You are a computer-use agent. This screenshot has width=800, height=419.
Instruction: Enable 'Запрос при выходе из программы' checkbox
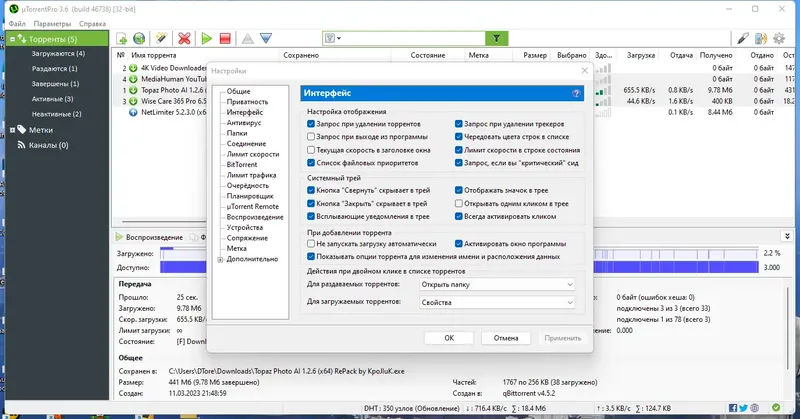point(311,137)
